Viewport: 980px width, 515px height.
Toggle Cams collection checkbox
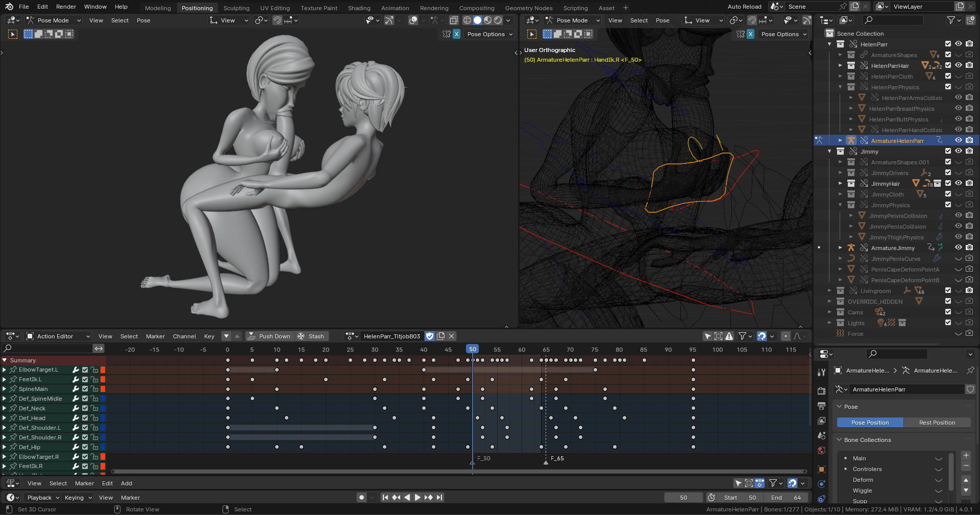coord(948,312)
